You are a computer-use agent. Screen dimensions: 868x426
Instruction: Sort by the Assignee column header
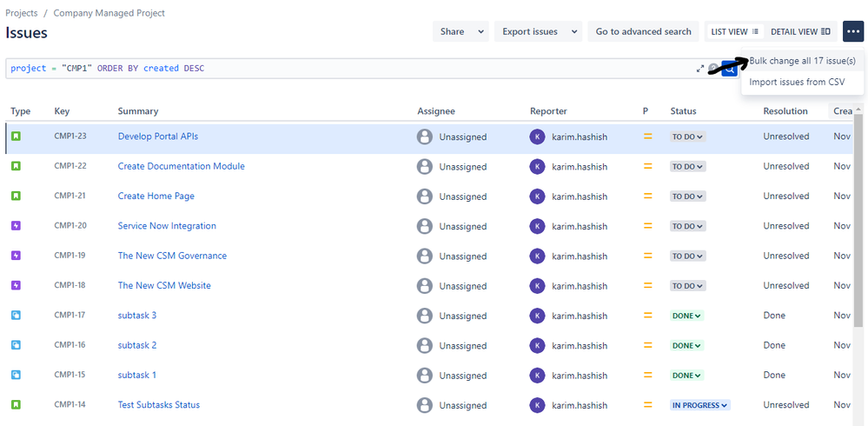[x=436, y=110]
